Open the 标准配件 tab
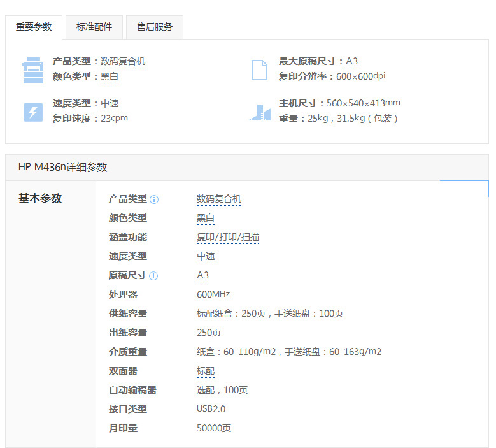 tap(94, 27)
